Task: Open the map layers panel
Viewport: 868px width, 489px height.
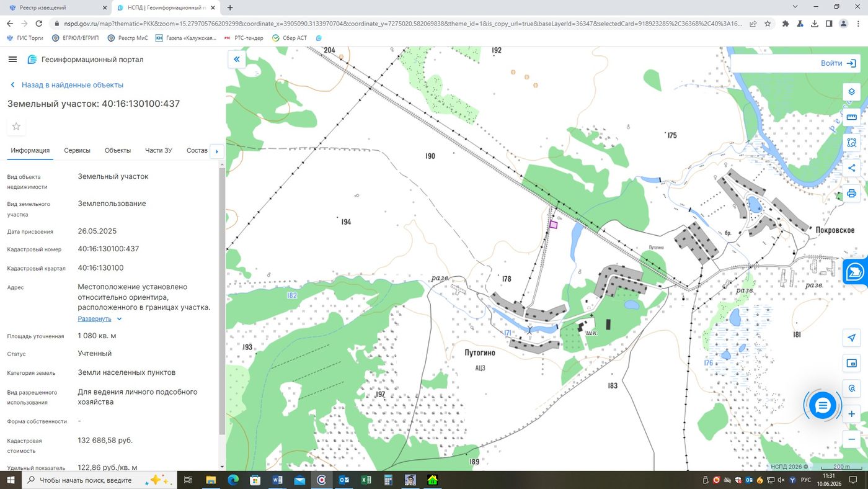Action: 851,92
